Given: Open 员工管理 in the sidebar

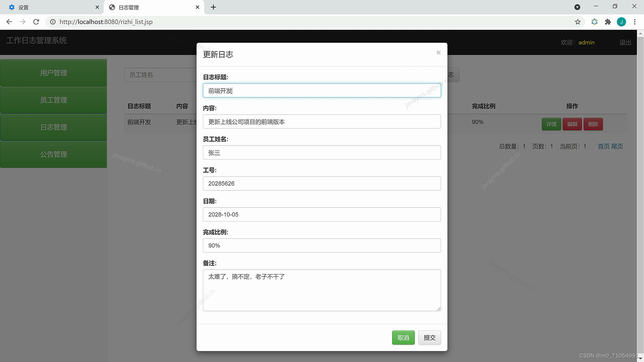Looking at the screenshot, I should [54, 100].
